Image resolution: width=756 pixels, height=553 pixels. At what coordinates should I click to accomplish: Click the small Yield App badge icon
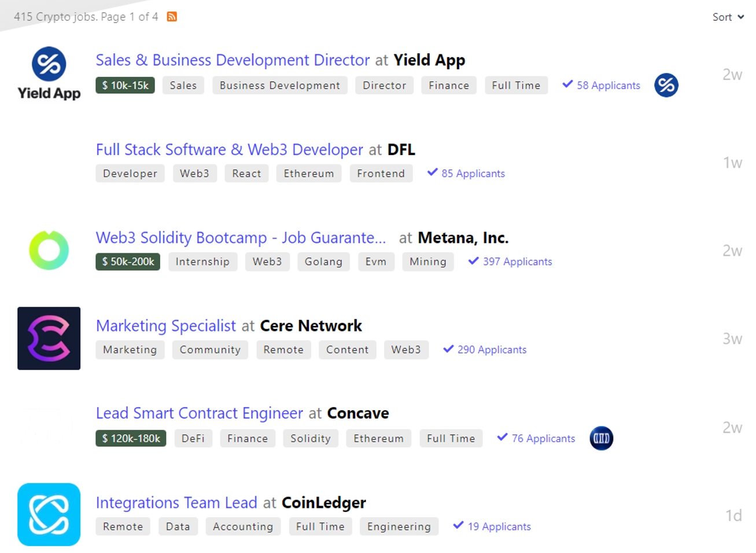[x=666, y=85]
